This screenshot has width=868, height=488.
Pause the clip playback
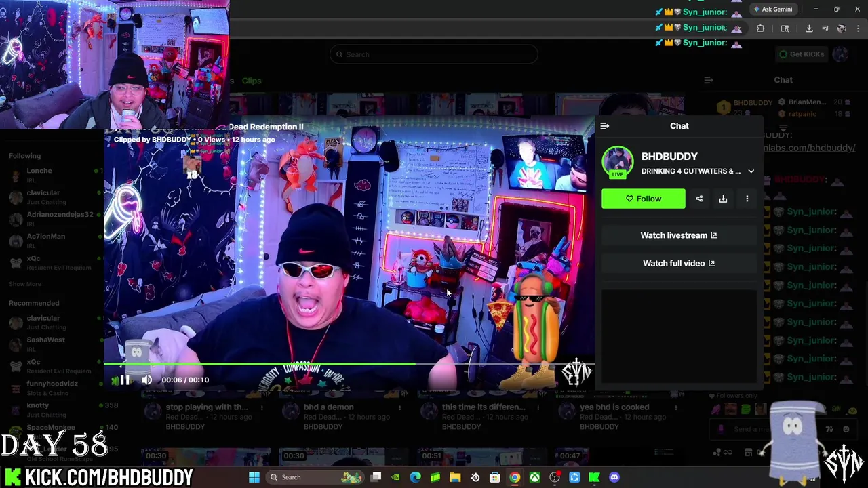tap(125, 380)
